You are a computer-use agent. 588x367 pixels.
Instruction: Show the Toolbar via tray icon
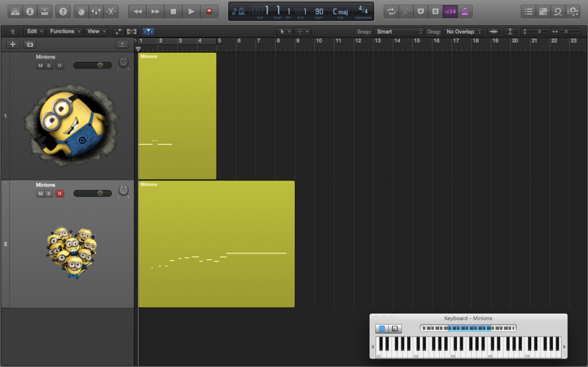(44, 12)
